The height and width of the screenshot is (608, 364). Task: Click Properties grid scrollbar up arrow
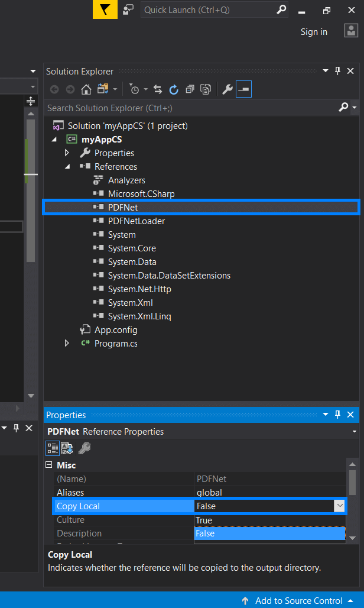(352, 464)
